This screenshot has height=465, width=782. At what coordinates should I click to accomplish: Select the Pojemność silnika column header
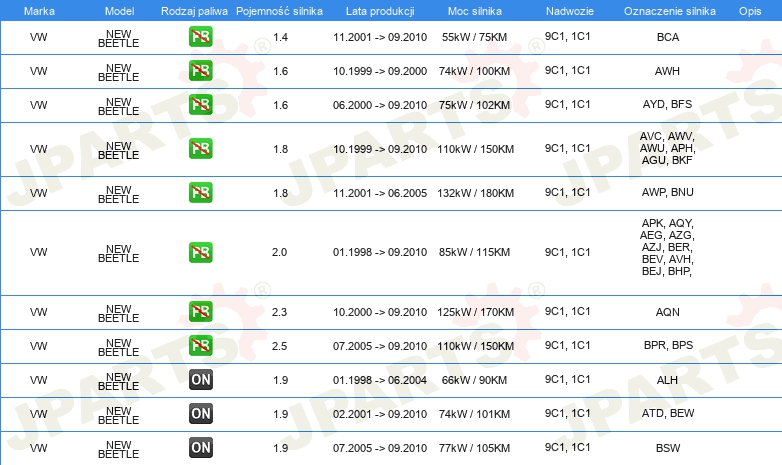pyautogui.click(x=279, y=11)
